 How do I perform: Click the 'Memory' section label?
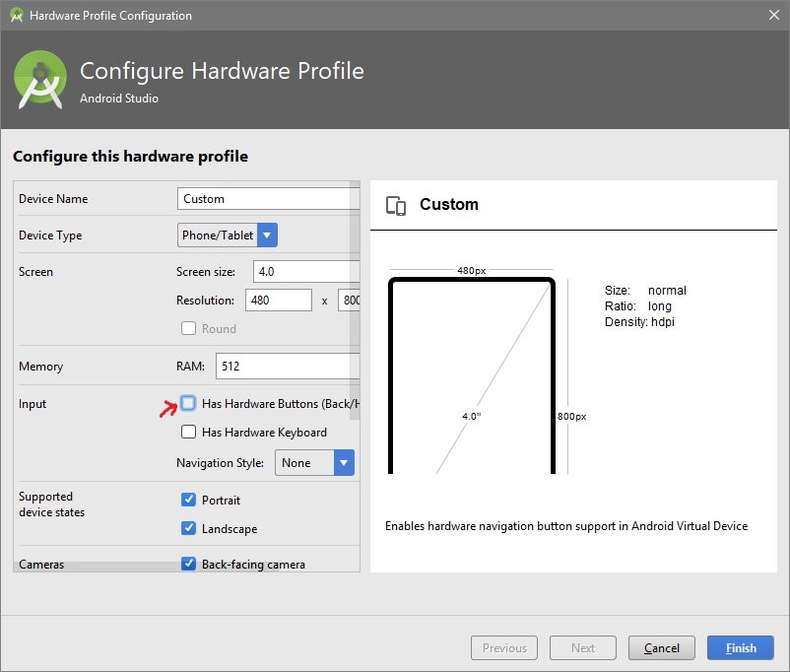[x=40, y=366]
